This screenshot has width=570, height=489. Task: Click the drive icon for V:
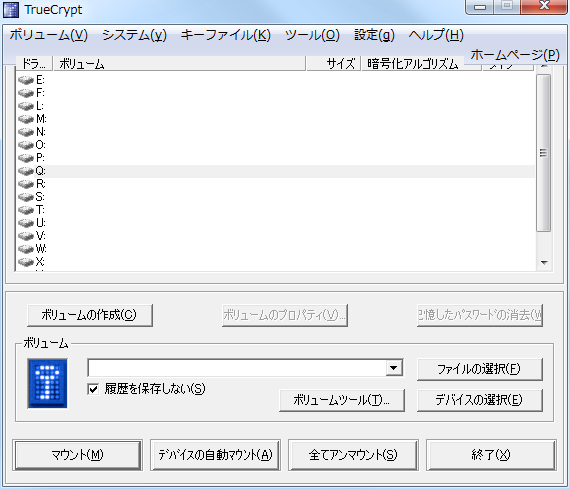pyautogui.click(x=26, y=236)
